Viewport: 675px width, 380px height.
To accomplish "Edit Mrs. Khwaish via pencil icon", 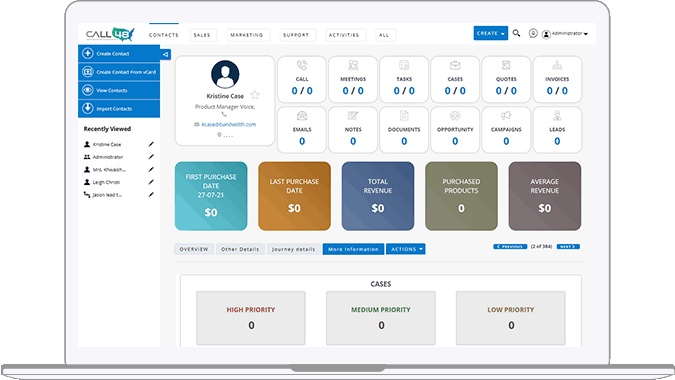I will [x=151, y=170].
